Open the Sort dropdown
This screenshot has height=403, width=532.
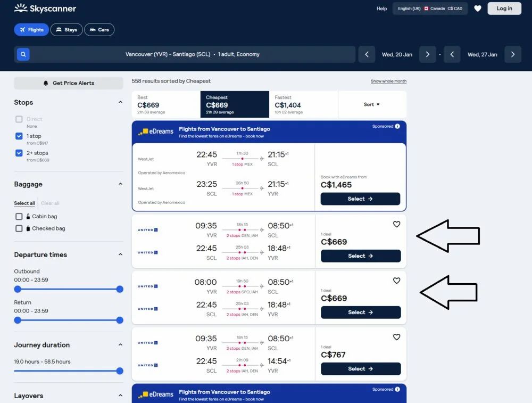[x=372, y=104]
